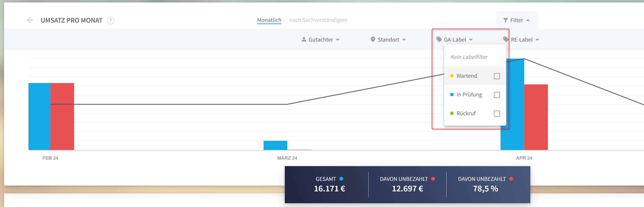This screenshot has width=644, height=207.
Task: Open the RE-Label dropdown
Action: pyautogui.click(x=521, y=40)
